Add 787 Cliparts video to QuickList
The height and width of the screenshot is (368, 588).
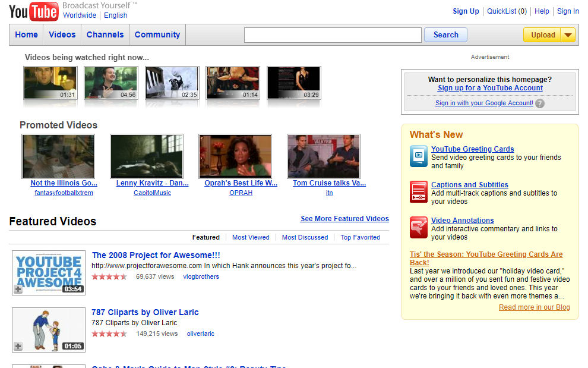(18, 346)
